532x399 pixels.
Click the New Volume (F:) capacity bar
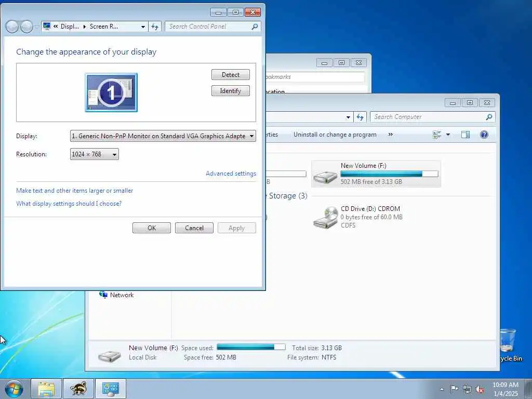[x=389, y=174]
